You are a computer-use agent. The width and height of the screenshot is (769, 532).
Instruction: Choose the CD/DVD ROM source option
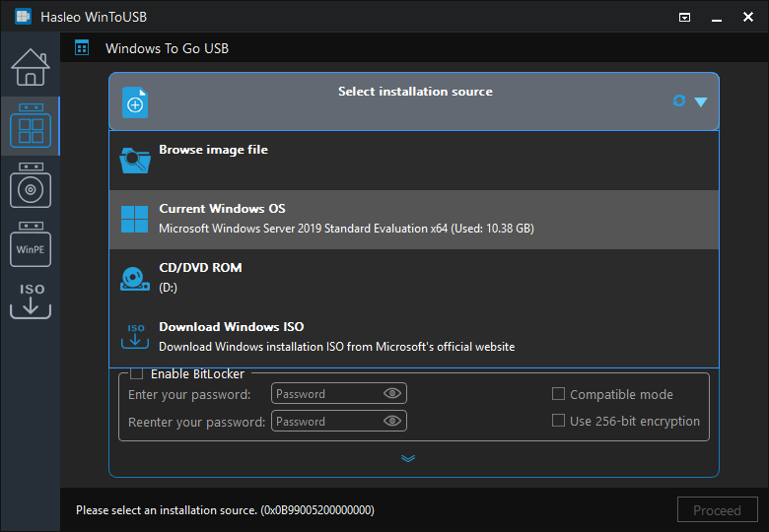click(414, 278)
